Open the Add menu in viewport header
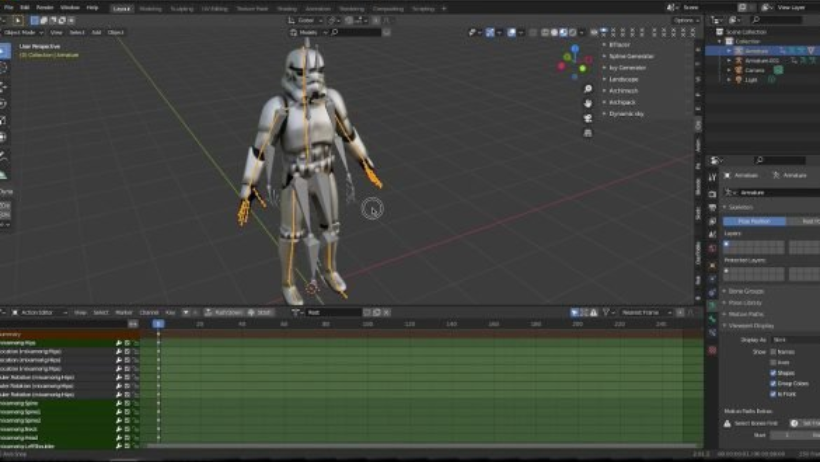Screen dimensions: 820x462 click(x=96, y=32)
